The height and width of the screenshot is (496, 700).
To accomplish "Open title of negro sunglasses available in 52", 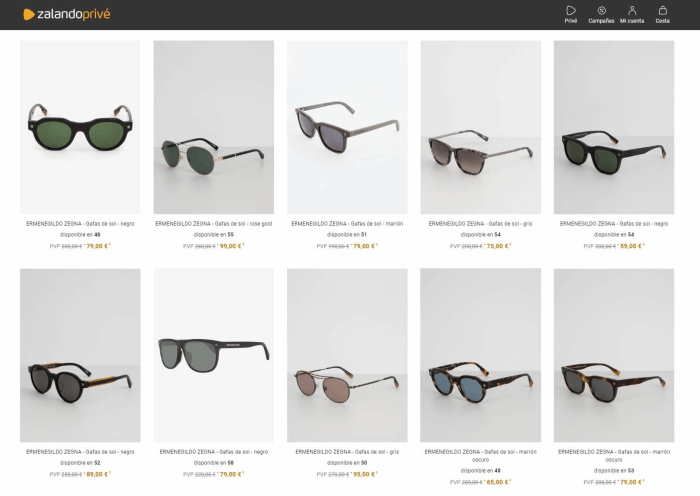I will 80,452.
